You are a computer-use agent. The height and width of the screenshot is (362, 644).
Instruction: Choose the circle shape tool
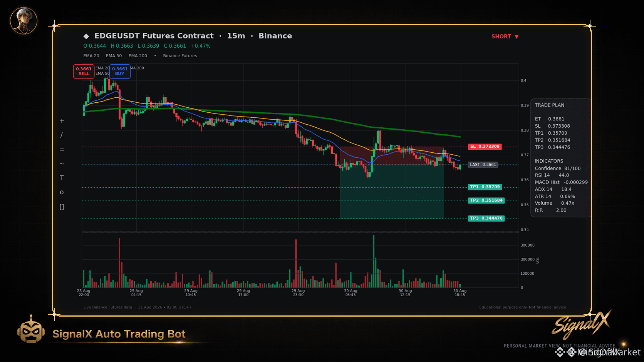[x=62, y=192]
